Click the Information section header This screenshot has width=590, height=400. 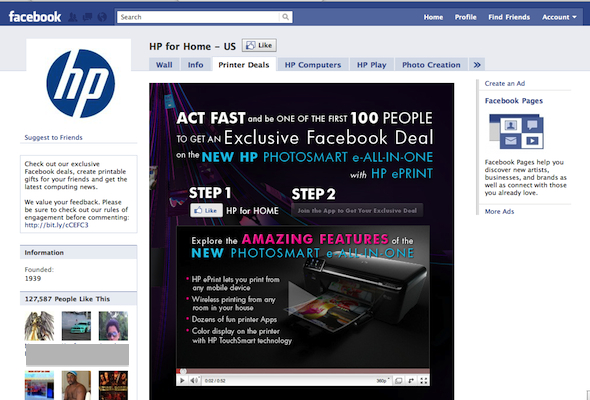pyautogui.click(x=79, y=252)
